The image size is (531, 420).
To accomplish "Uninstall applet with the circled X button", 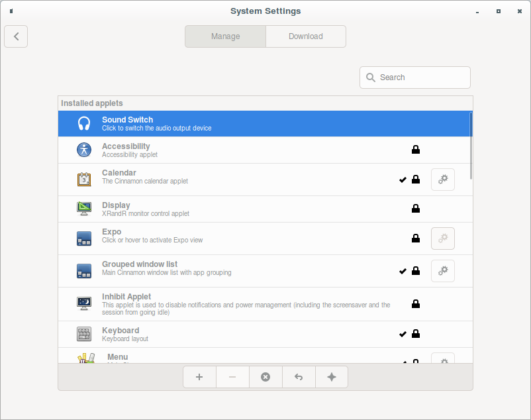I will tap(265, 377).
